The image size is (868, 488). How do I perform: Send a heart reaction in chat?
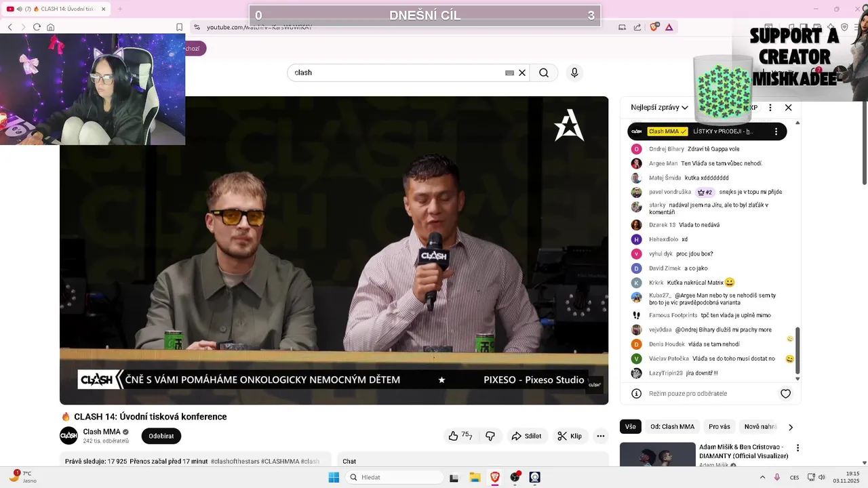pyautogui.click(x=785, y=394)
